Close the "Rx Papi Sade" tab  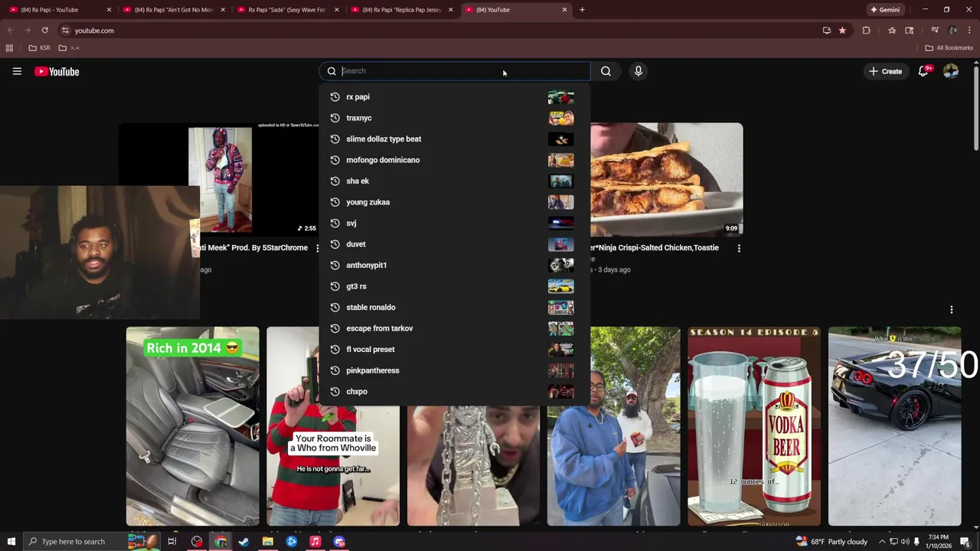coord(336,10)
